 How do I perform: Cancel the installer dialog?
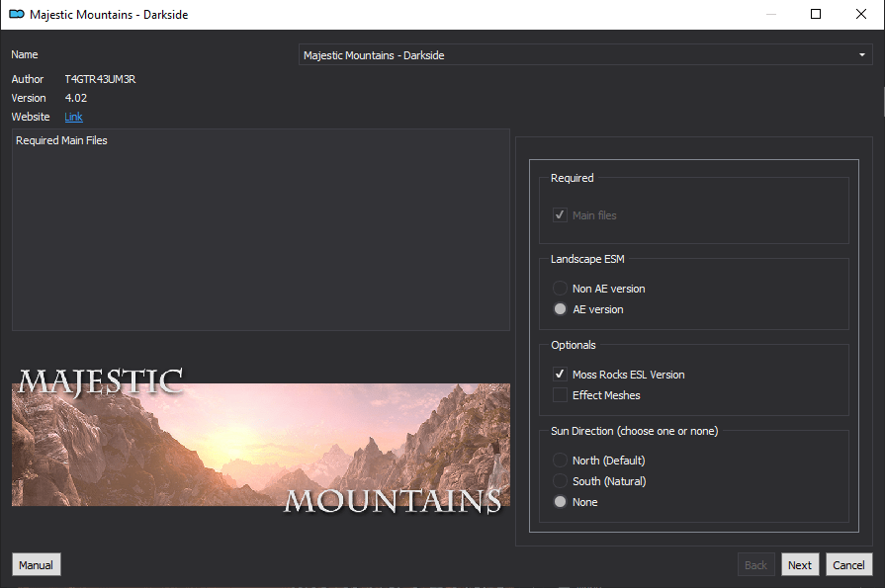click(x=848, y=565)
